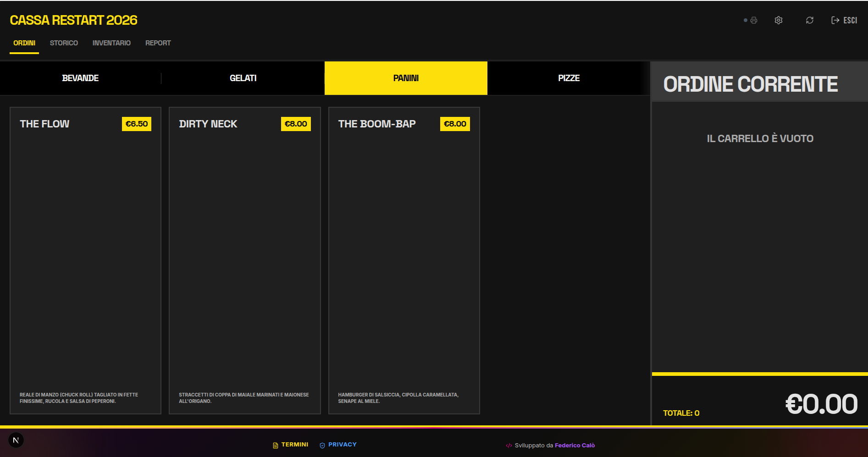The width and height of the screenshot is (868, 457).
Task: Click the shield icon beside PRIVACY
Action: click(x=322, y=445)
